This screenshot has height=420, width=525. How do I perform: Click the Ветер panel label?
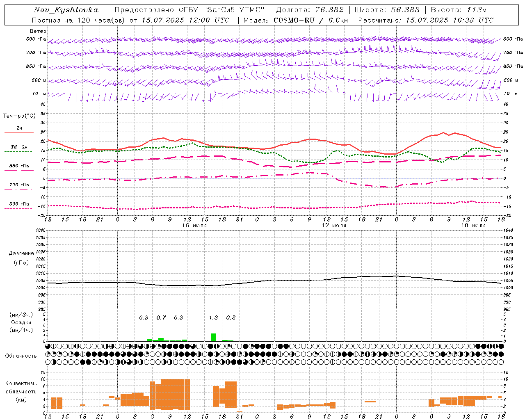click(x=38, y=31)
